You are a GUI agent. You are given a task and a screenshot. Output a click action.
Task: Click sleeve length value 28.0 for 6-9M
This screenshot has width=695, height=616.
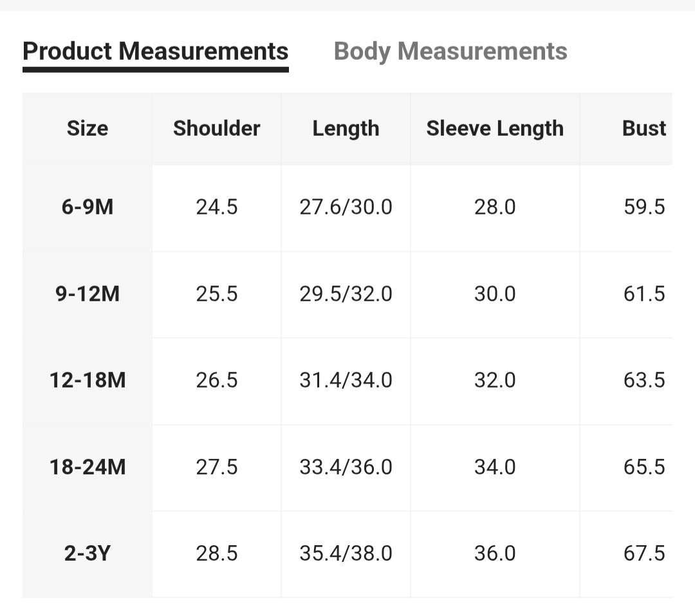[495, 207]
